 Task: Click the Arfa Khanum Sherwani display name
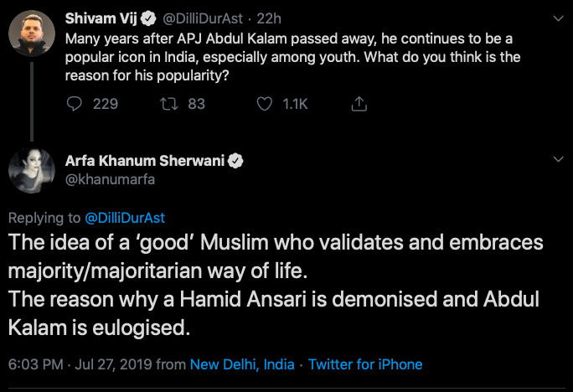(146, 162)
